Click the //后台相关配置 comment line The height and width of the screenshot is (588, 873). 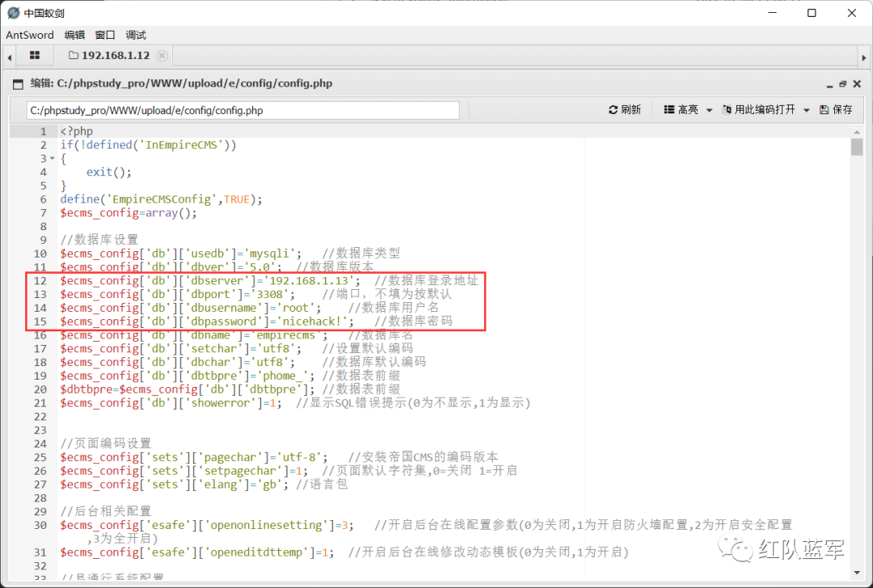106,511
